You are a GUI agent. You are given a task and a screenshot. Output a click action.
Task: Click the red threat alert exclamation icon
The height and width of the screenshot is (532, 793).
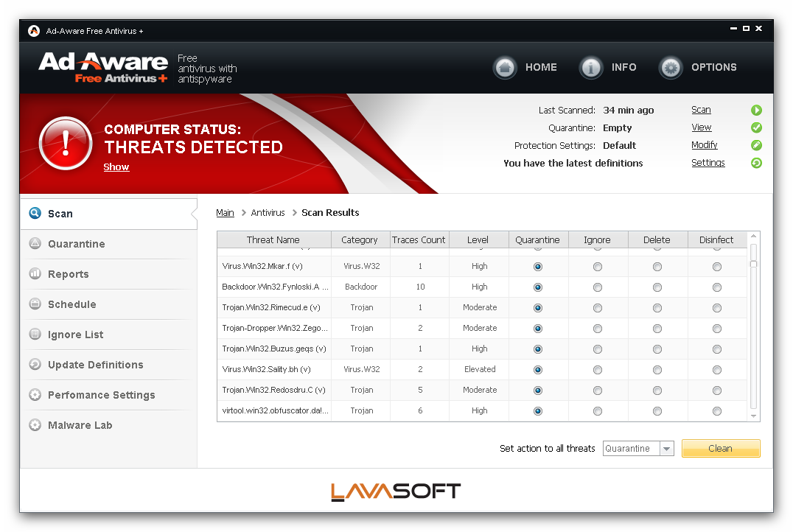[65, 143]
